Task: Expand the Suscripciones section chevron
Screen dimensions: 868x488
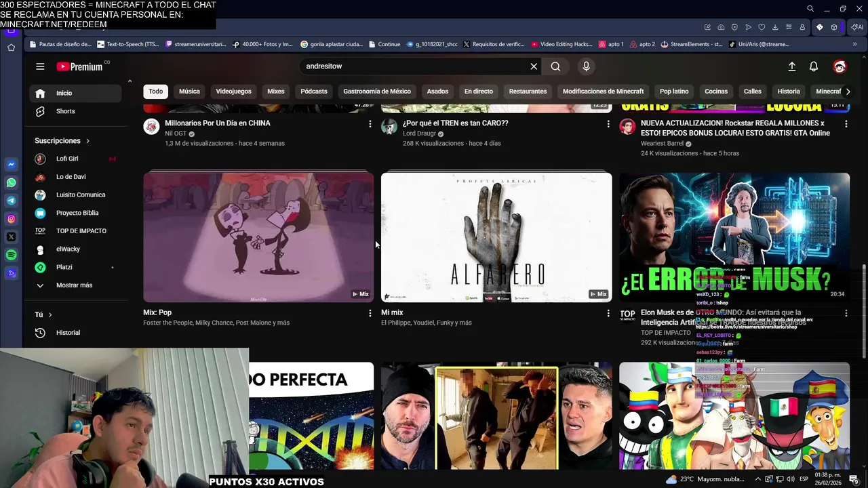Action: pyautogui.click(x=87, y=141)
